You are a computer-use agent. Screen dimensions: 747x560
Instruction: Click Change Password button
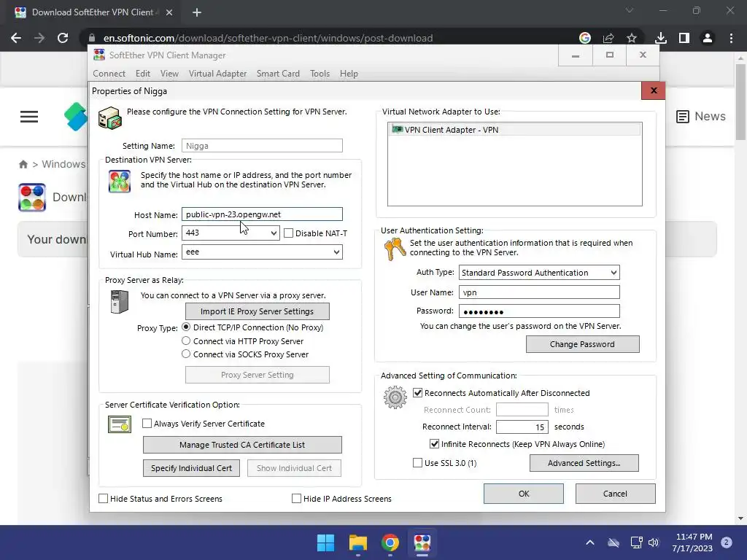coord(582,344)
